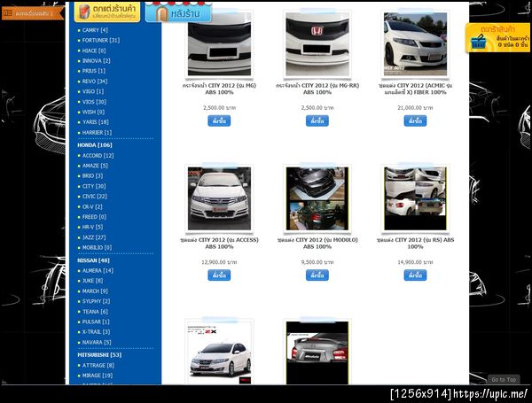Screen dimensions: 532x403
Task: Open the NISSAN [48] brand heading
Action: click(93, 260)
